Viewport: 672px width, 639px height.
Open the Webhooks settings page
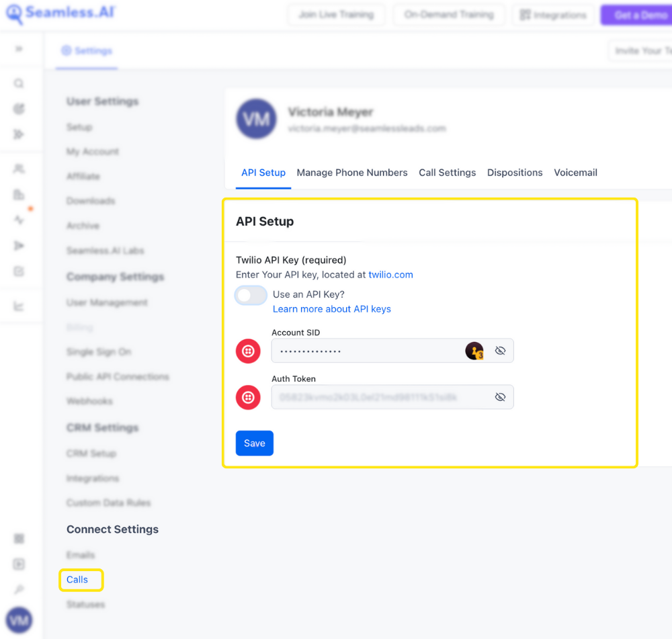(89, 401)
